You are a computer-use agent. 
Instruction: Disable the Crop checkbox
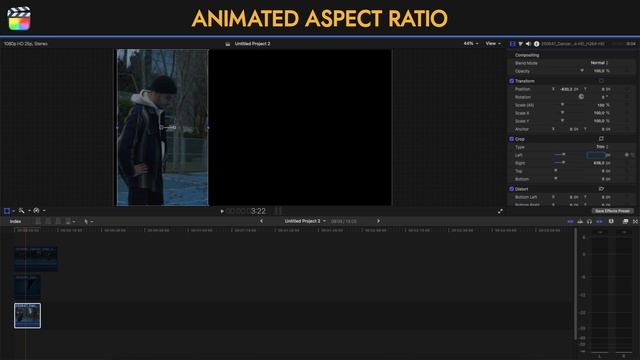[511, 139]
